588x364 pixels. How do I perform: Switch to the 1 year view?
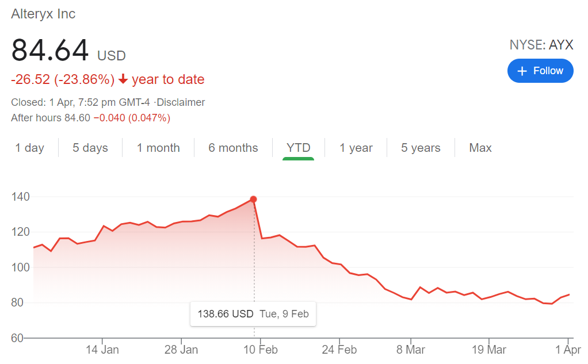click(356, 148)
